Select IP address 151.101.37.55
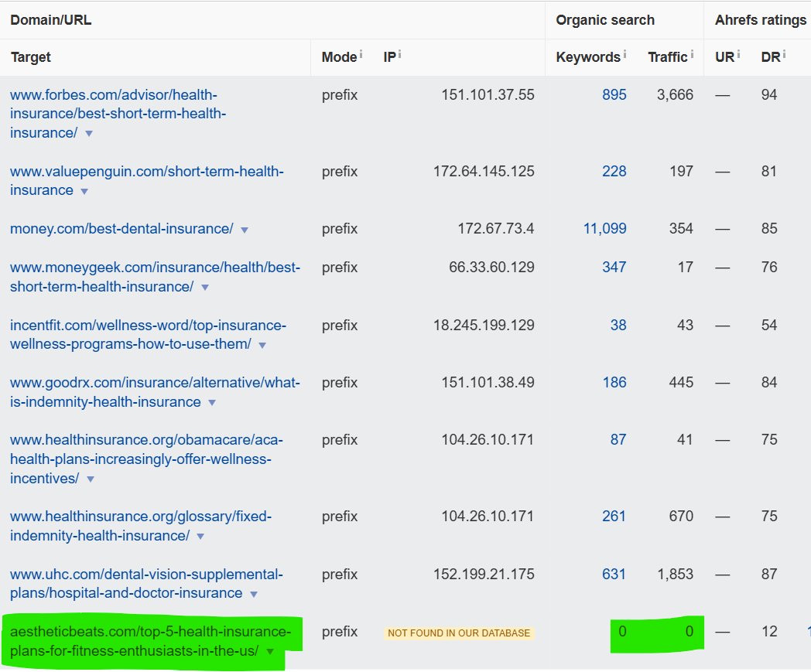 coord(488,94)
